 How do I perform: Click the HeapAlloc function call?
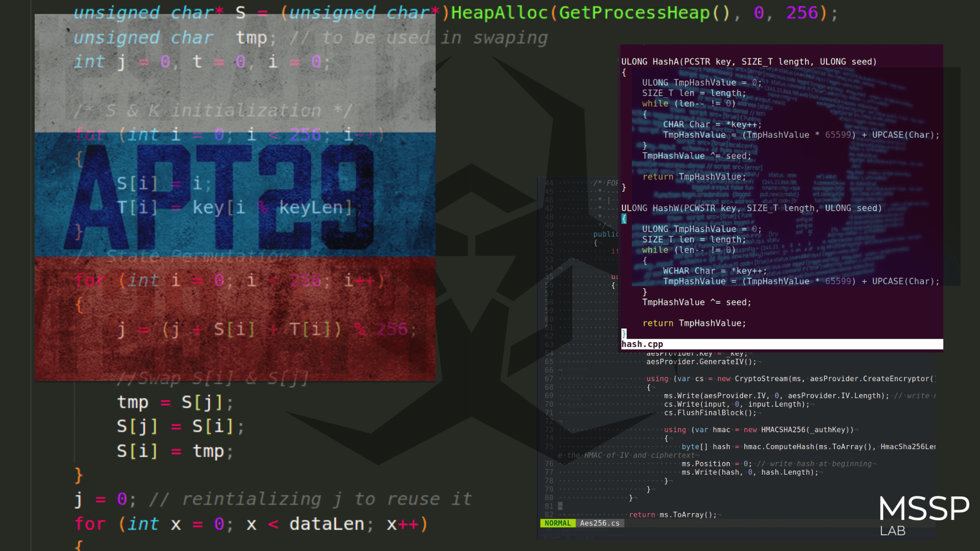[499, 13]
